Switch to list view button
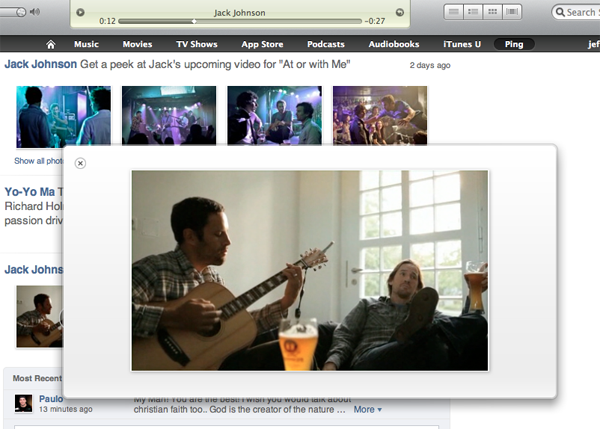The height and width of the screenshot is (429, 600). tap(453, 12)
